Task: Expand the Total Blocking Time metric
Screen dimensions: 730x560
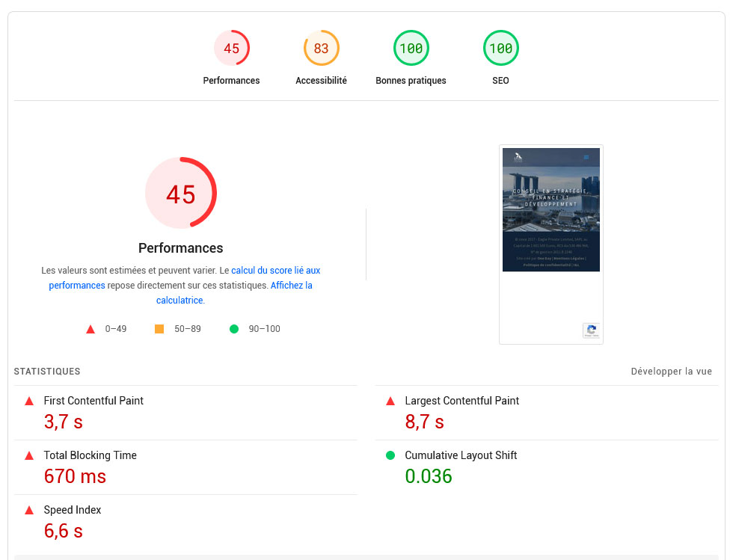Action: pyautogui.click(x=185, y=467)
